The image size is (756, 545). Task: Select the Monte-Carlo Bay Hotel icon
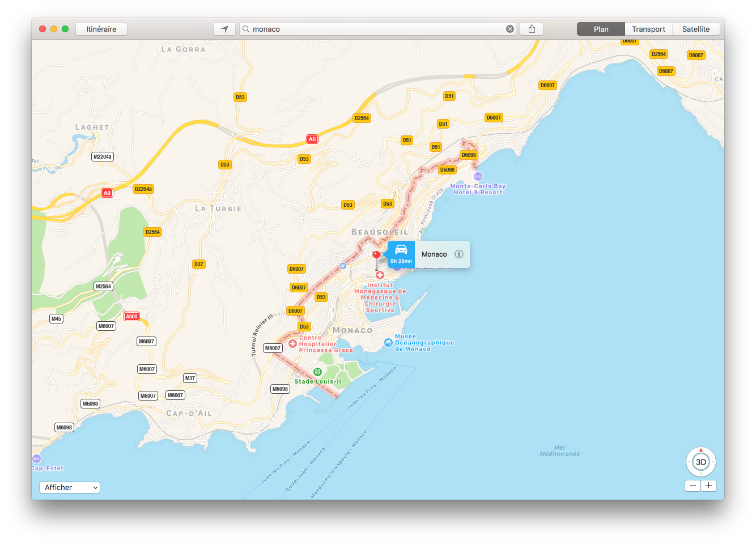478,177
